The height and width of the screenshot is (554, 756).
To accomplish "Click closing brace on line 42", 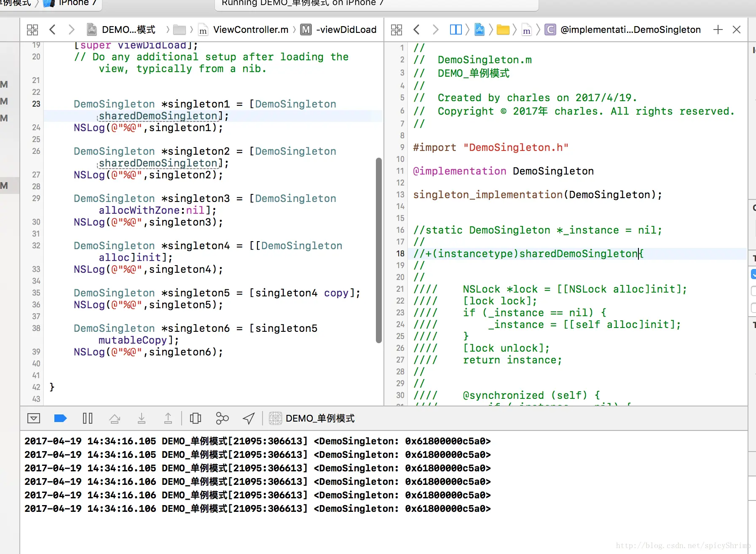I will coord(52,387).
